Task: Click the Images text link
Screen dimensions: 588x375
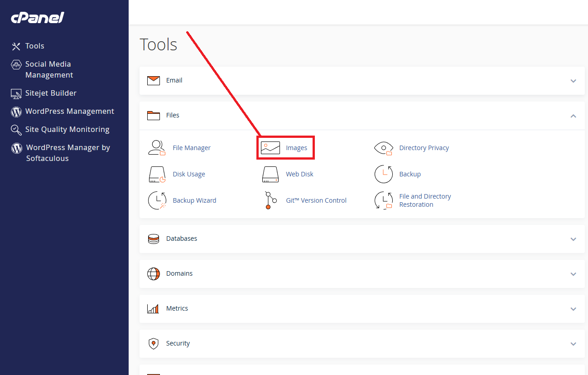Action: coord(297,148)
